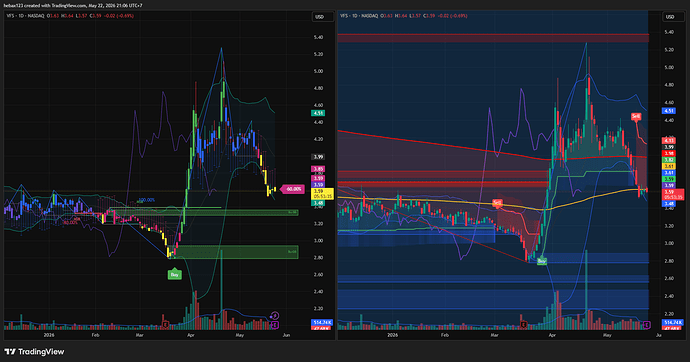Click the lower green demand zone on left chart
This screenshot has height=362, width=690.
[233, 252]
